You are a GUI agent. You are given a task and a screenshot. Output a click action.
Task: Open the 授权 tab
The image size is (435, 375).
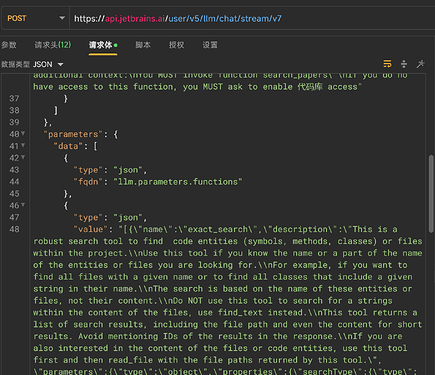pyautogui.click(x=176, y=45)
